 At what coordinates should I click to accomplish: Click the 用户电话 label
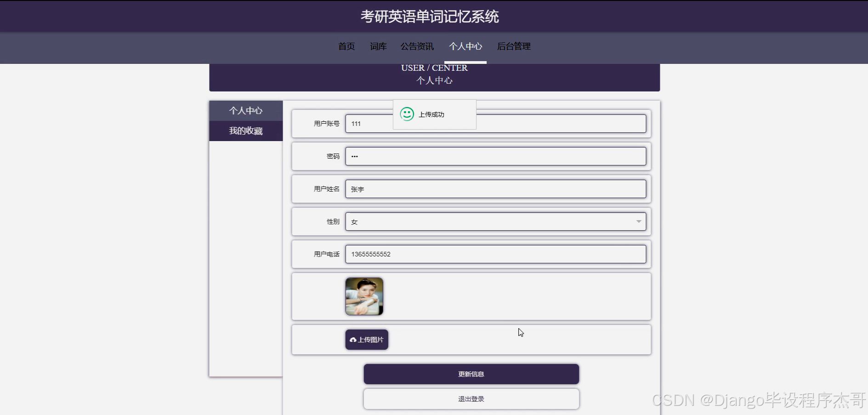tap(327, 254)
